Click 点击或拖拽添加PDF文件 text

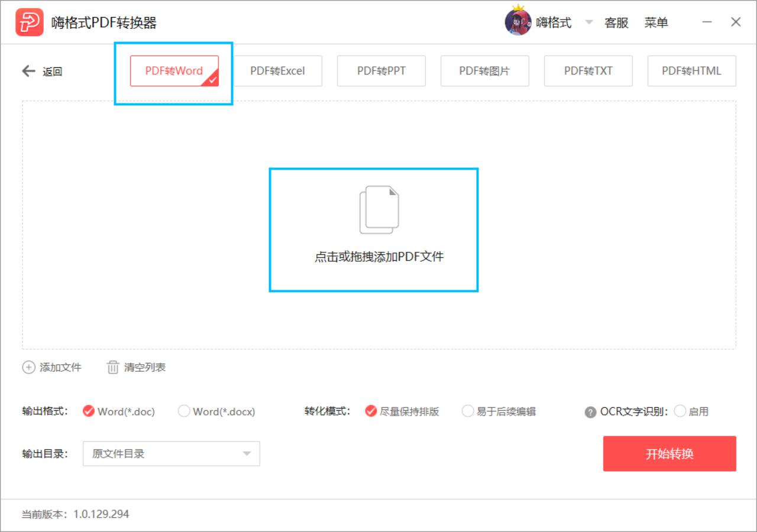pos(379,257)
